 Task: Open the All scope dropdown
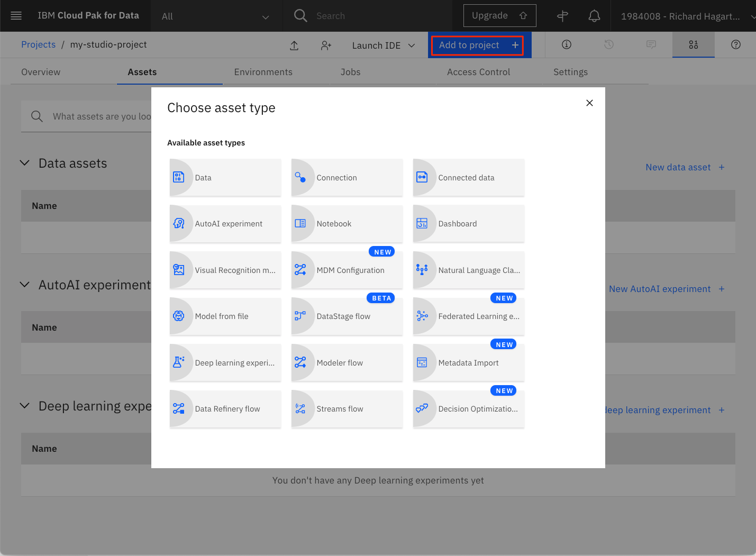click(216, 16)
